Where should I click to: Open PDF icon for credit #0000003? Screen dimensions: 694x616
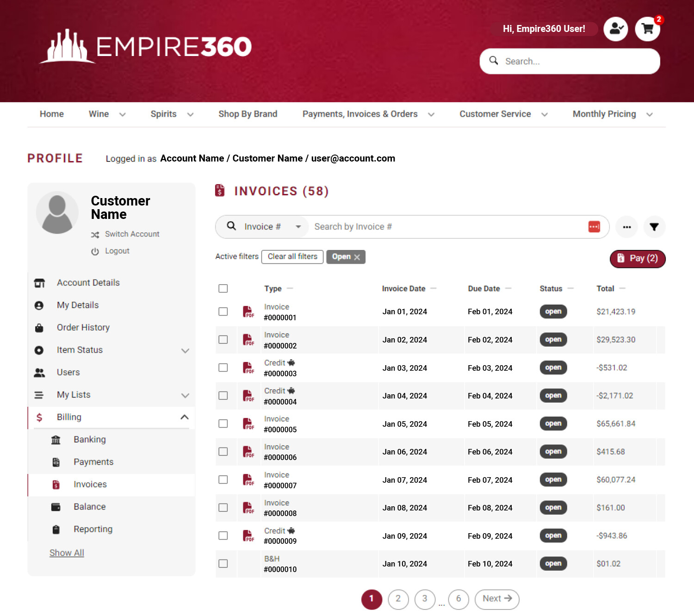pyautogui.click(x=248, y=368)
